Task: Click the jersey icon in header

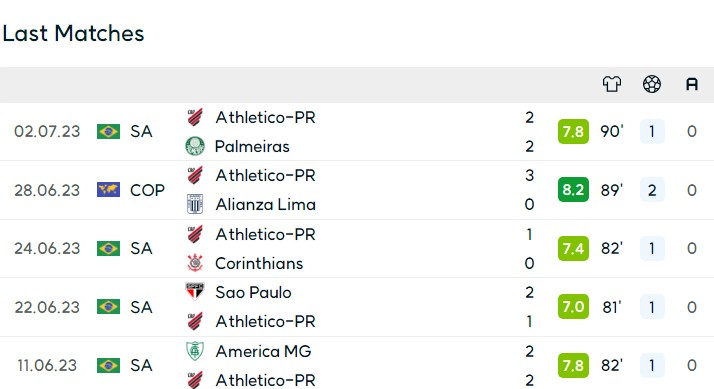Action: click(612, 84)
